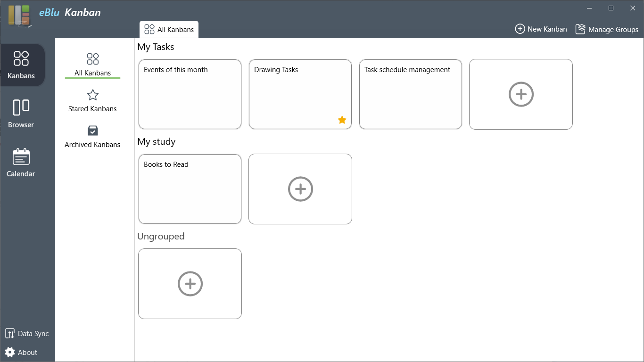644x362 pixels.
Task: Show Stared Kanbans list
Action: (x=92, y=101)
